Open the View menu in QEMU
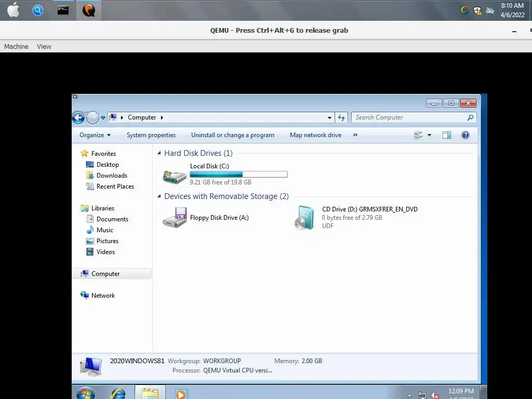 [44, 46]
